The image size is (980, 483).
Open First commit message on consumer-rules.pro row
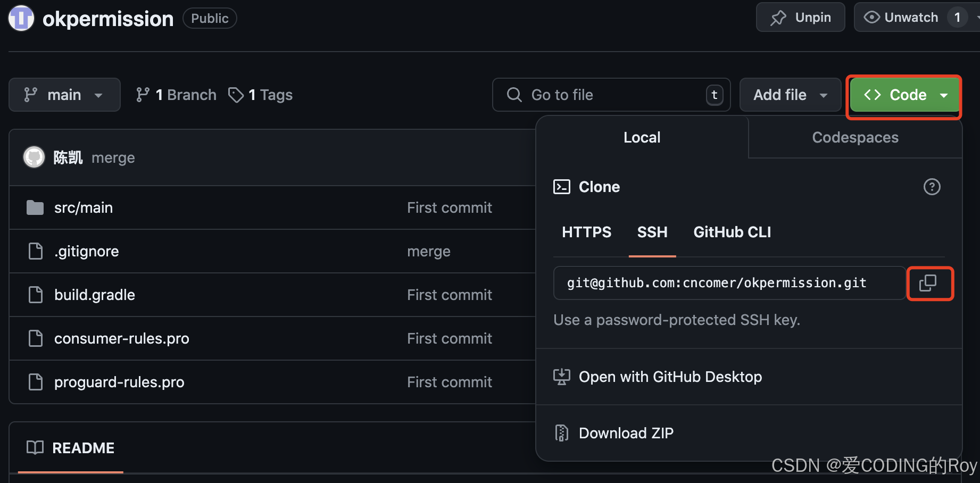pos(450,338)
